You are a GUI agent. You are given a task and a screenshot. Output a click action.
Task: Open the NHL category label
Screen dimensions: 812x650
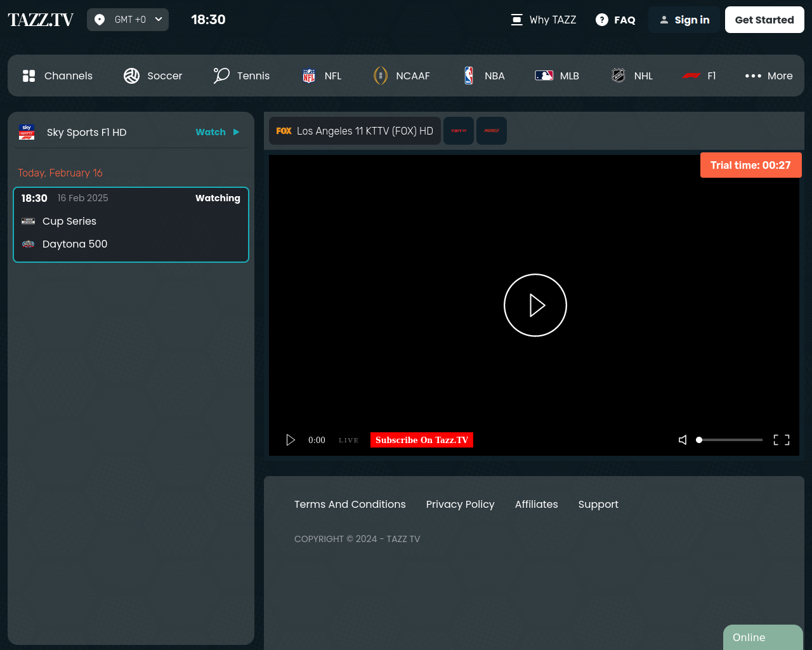643,76
